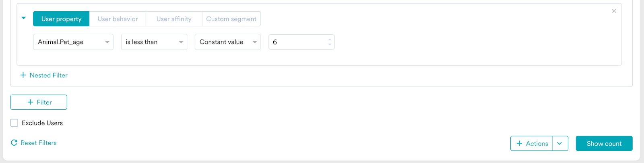The image size is (644, 163).
Task: Click the + Filter button
Action: 39,102
